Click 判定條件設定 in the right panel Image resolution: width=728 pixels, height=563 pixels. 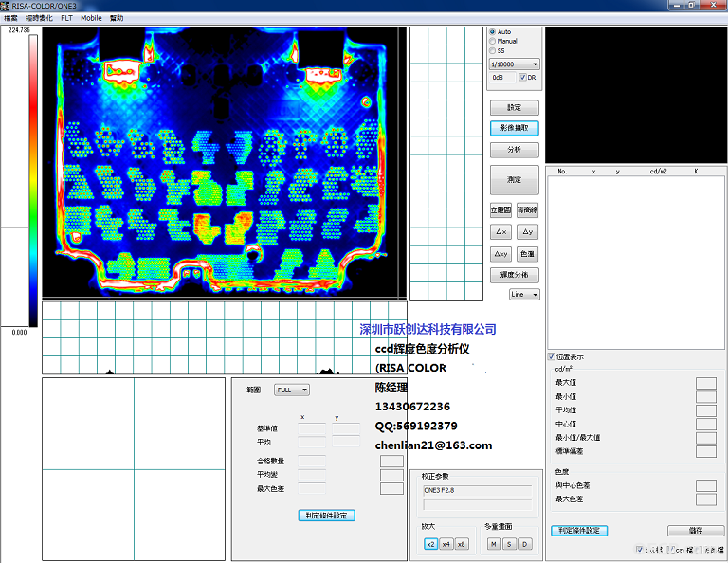[579, 531]
